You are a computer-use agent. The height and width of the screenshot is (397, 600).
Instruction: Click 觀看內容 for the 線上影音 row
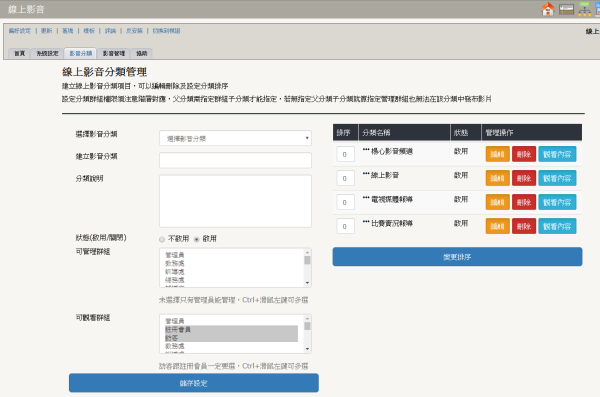[x=557, y=178]
